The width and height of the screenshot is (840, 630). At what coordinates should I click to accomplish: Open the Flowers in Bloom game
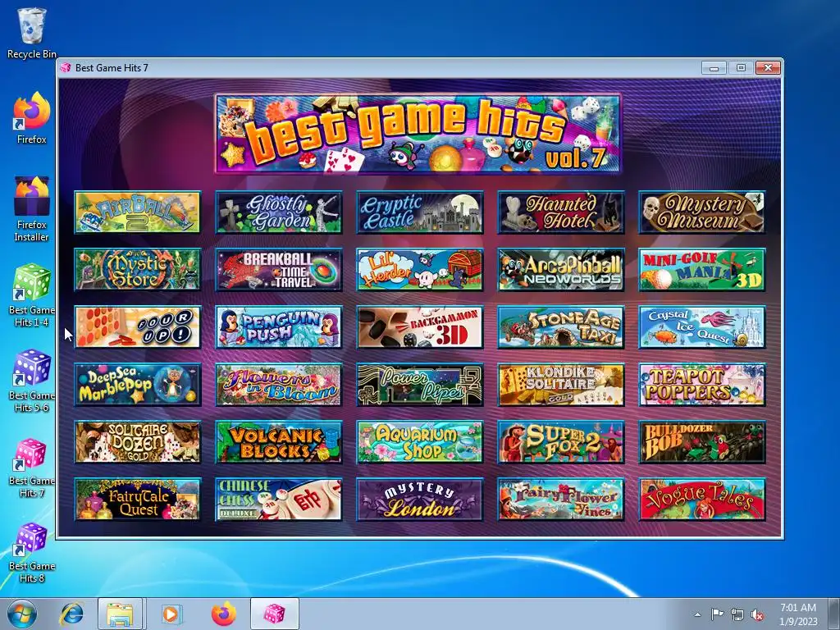point(279,384)
